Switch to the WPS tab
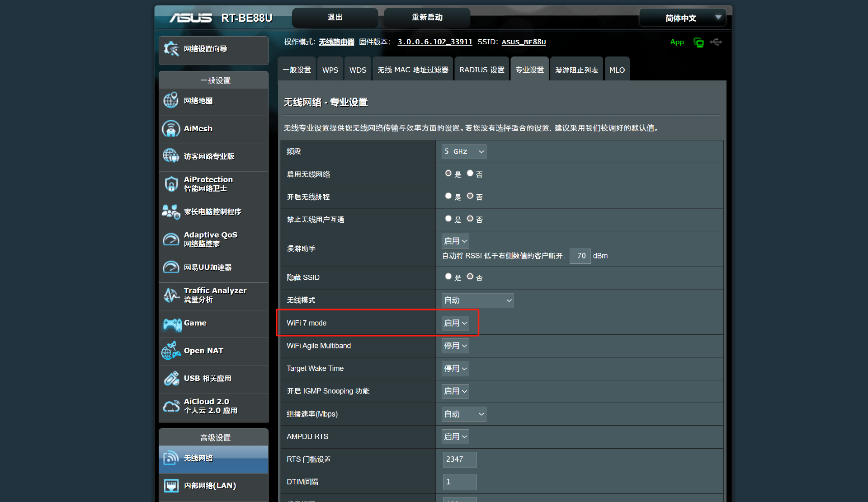Image resolution: width=868 pixels, height=502 pixels. point(330,70)
